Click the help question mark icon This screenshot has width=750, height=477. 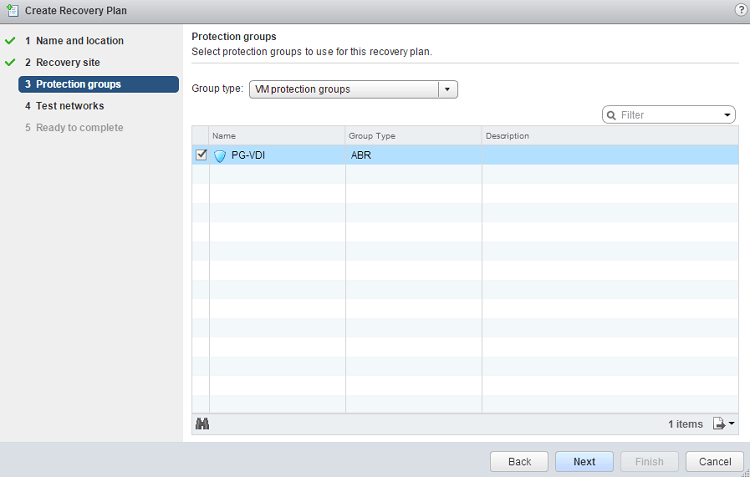[x=740, y=9]
